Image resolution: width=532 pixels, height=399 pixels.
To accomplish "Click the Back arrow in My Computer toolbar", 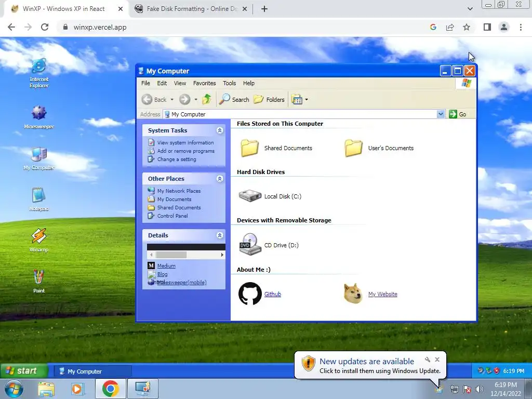I will (147, 99).
